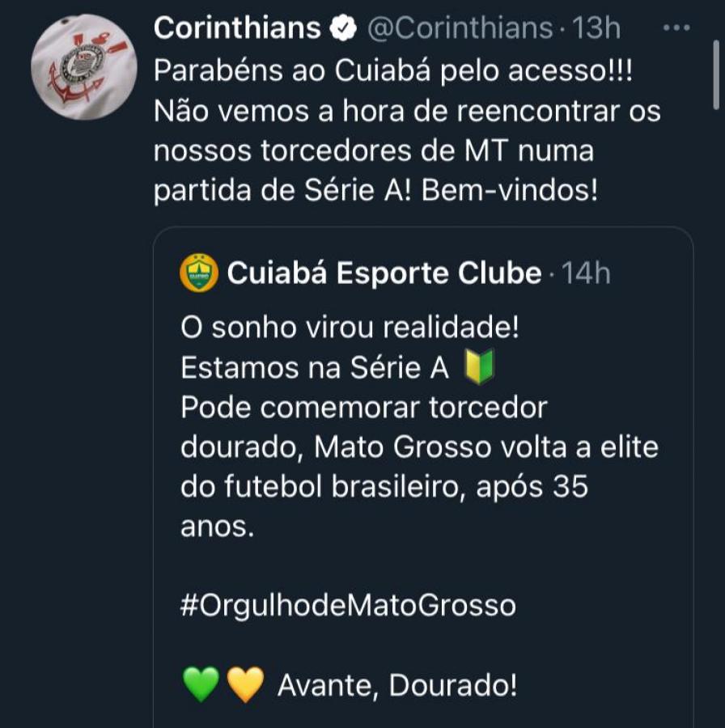This screenshot has width=725, height=728.
Task: Visit the @Corinthians handle
Action: 460,29
